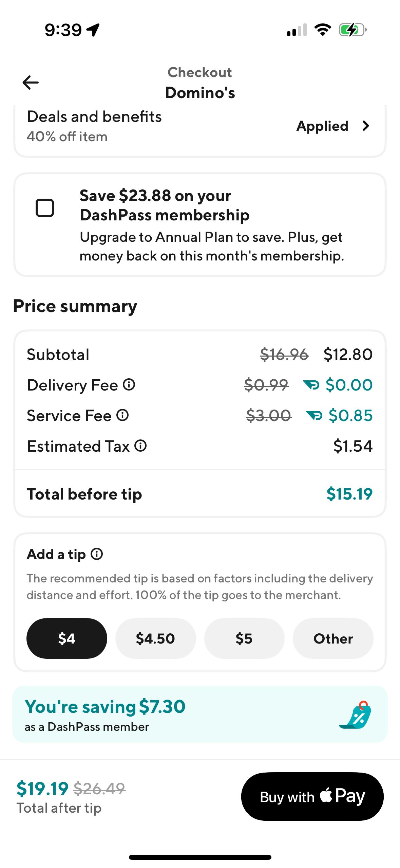
Task: Tap Service Fee info icon
Action: 122,415
